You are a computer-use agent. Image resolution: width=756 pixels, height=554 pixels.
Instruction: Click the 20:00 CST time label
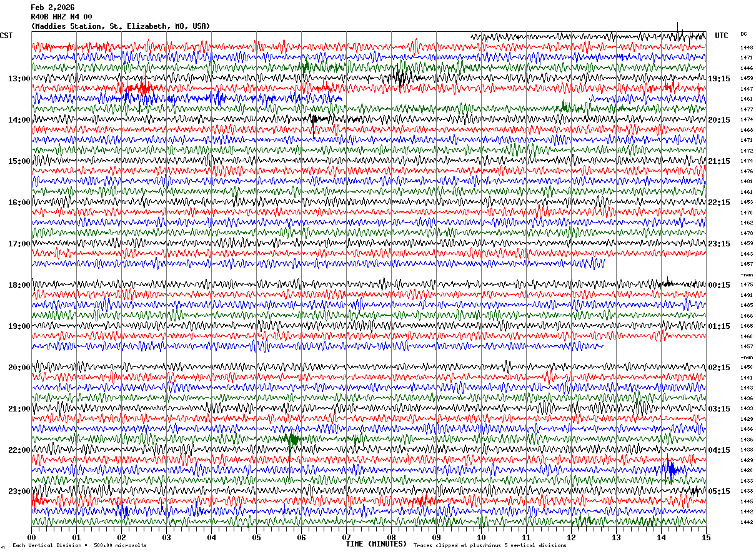click(x=19, y=368)
